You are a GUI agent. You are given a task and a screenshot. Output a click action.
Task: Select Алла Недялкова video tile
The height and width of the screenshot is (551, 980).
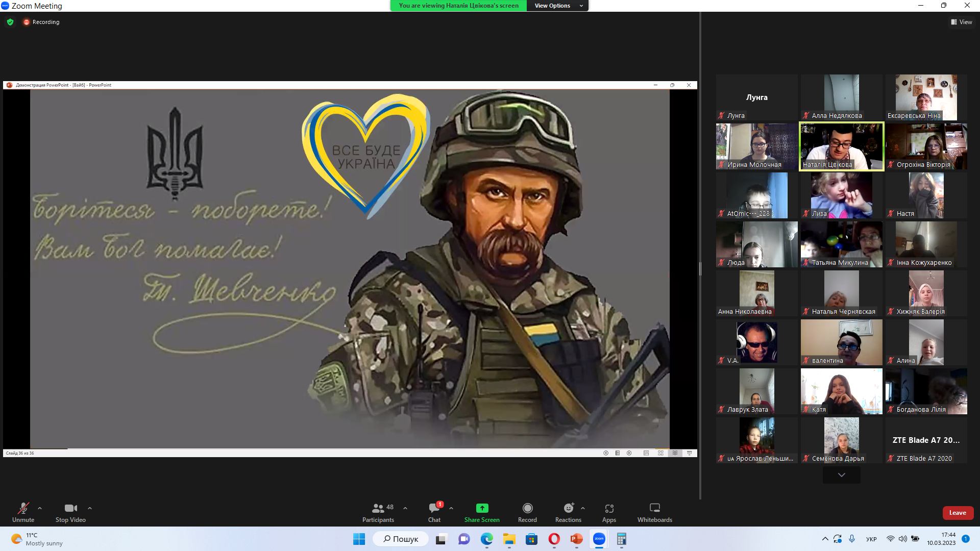click(842, 97)
